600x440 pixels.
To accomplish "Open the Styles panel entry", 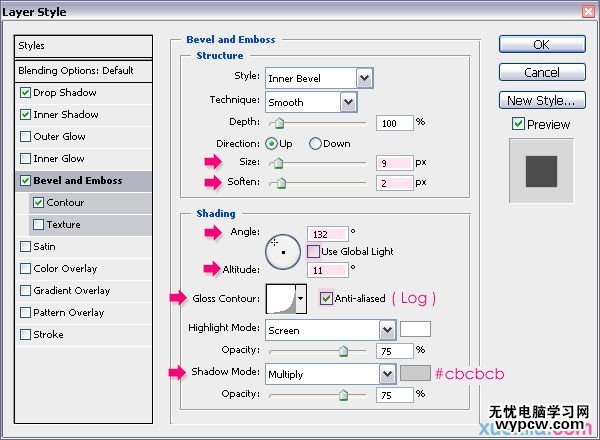I will coord(83,46).
